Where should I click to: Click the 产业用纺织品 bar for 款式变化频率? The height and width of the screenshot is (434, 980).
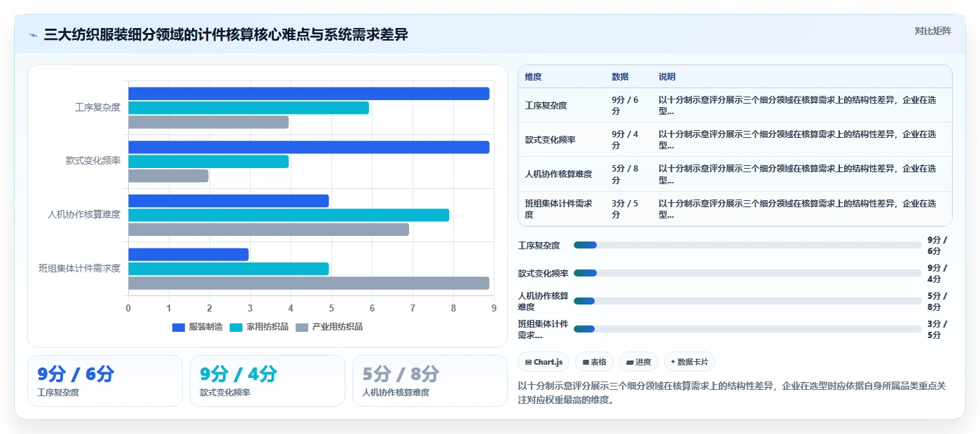click(x=168, y=176)
